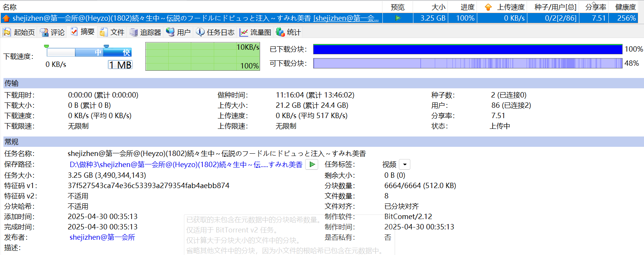This screenshot has height=255, width=644.
Task: Click the 统计 statistics icon
Action: pyautogui.click(x=280, y=32)
